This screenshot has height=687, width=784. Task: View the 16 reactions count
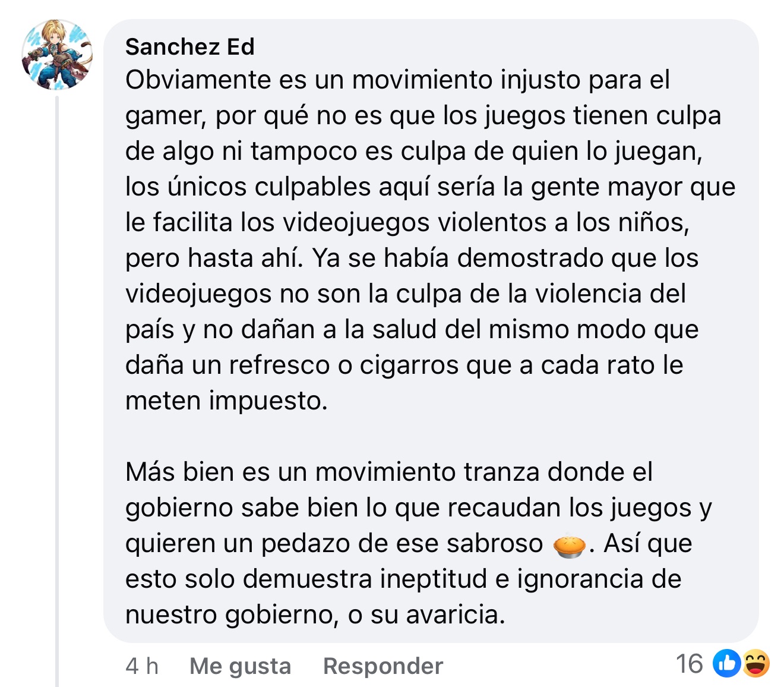click(689, 664)
